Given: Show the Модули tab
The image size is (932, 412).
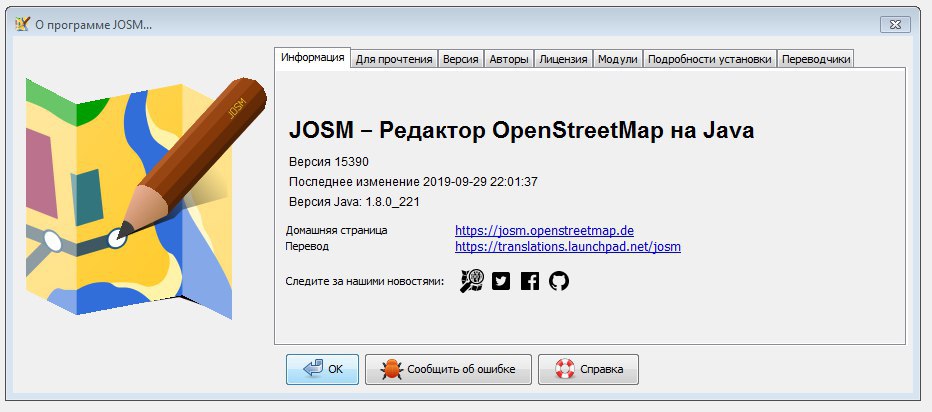Looking at the screenshot, I should click(x=618, y=59).
